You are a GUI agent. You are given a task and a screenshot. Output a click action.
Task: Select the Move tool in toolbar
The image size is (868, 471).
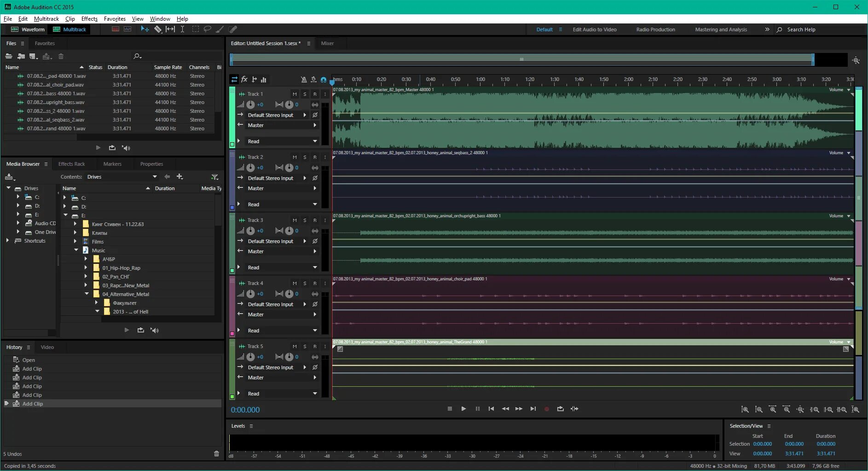tap(145, 29)
